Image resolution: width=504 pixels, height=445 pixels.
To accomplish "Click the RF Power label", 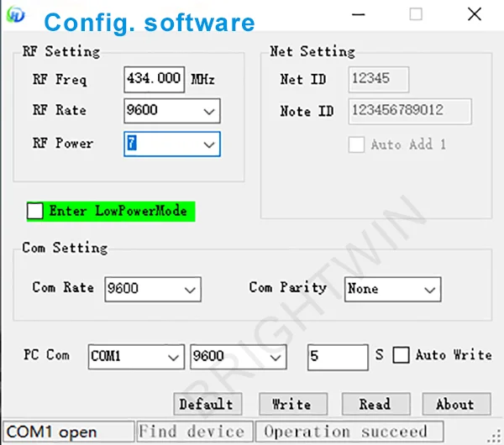I will (63, 144).
